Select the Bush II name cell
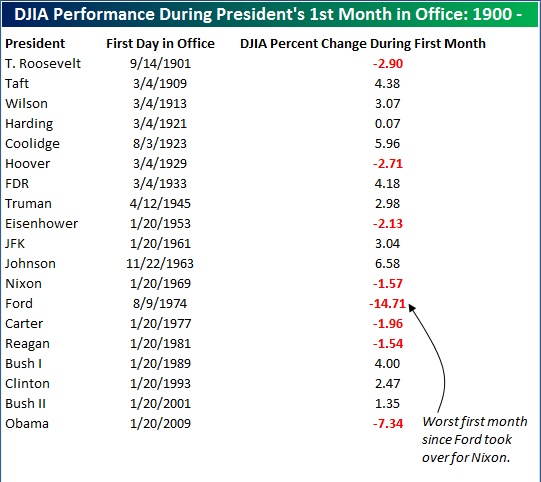The height and width of the screenshot is (482, 541). point(26,404)
